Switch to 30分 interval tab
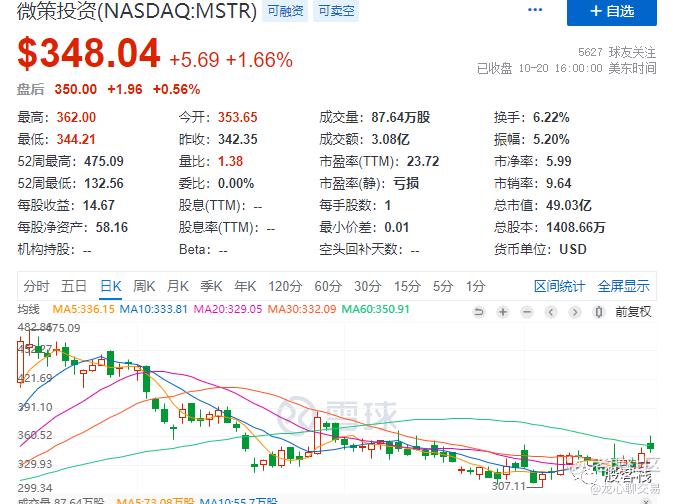This screenshot has height=504, width=673. tap(367, 286)
